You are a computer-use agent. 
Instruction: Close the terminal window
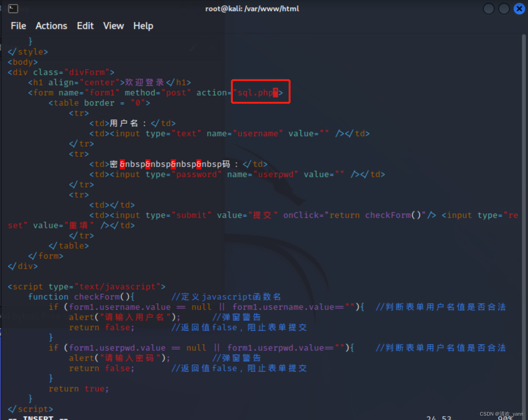pyautogui.click(x=519, y=9)
